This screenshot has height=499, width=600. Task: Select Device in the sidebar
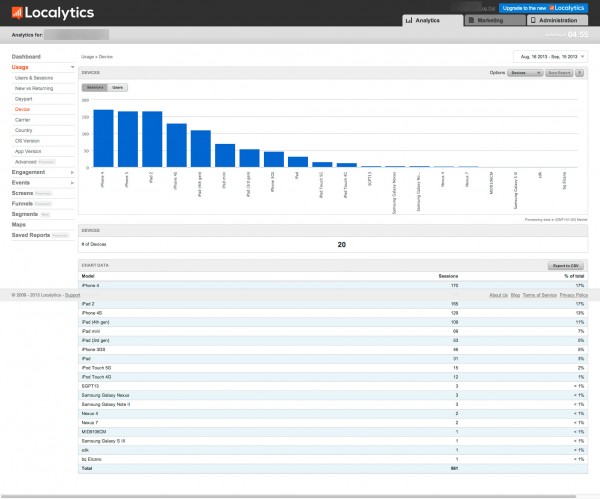(x=22, y=109)
